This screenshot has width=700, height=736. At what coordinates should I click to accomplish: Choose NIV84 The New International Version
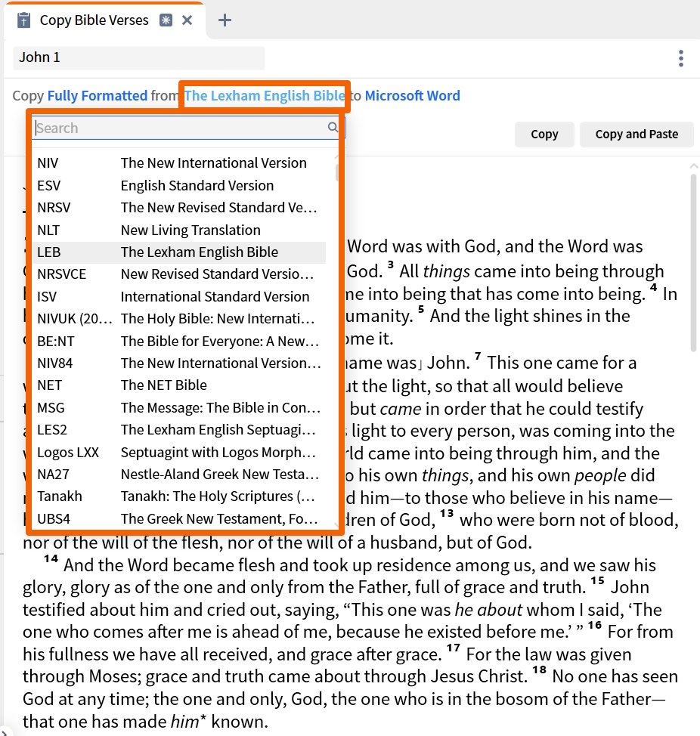coord(179,363)
